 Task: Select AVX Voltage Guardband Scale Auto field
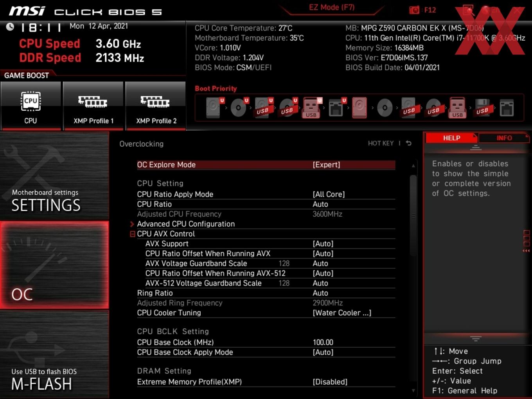click(x=320, y=263)
